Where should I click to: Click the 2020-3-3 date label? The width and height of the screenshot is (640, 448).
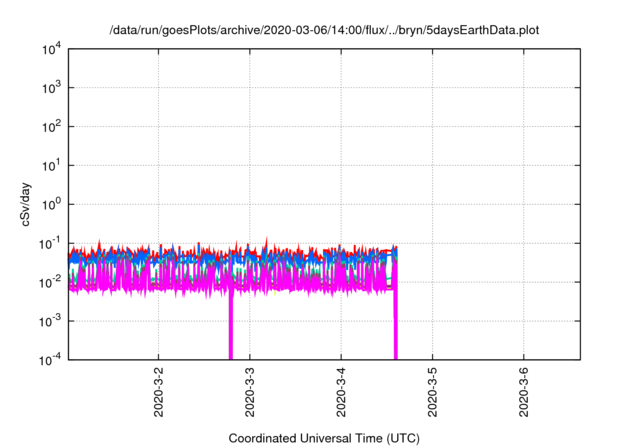[x=250, y=392]
